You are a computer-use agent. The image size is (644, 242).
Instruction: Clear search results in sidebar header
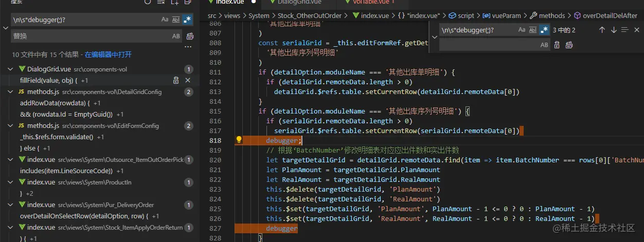click(162, 2)
